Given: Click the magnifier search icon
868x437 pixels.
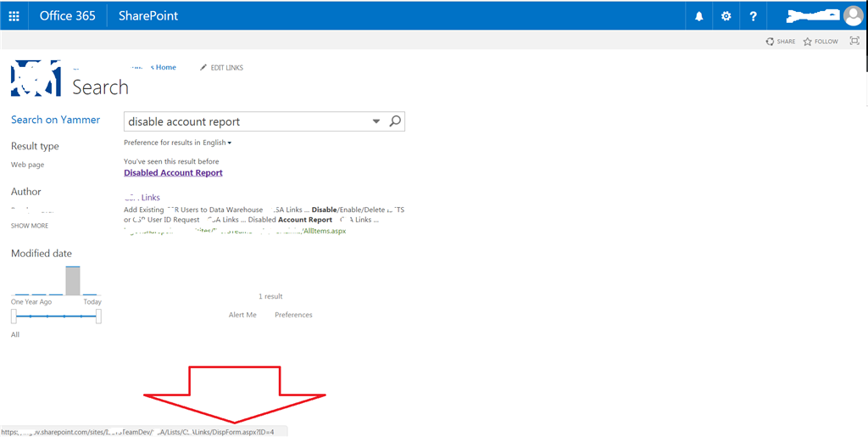Looking at the screenshot, I should click(395, 121).
